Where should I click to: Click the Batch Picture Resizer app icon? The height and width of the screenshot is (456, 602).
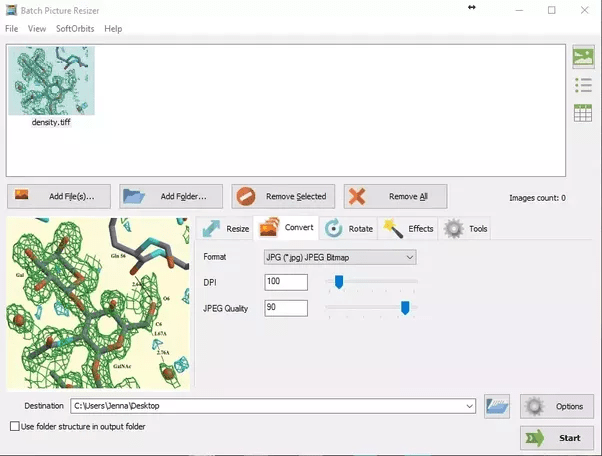click(x=11, y=10)
